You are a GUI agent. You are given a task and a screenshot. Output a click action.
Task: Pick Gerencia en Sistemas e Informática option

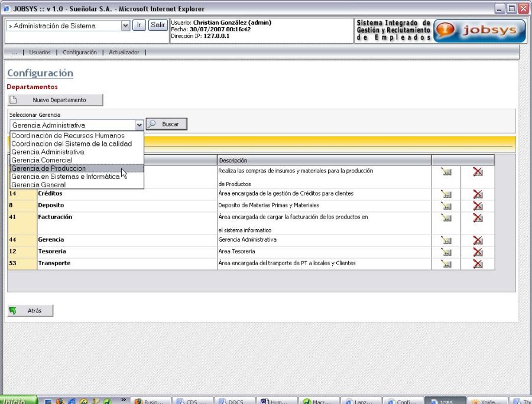[x=65, y=177]
